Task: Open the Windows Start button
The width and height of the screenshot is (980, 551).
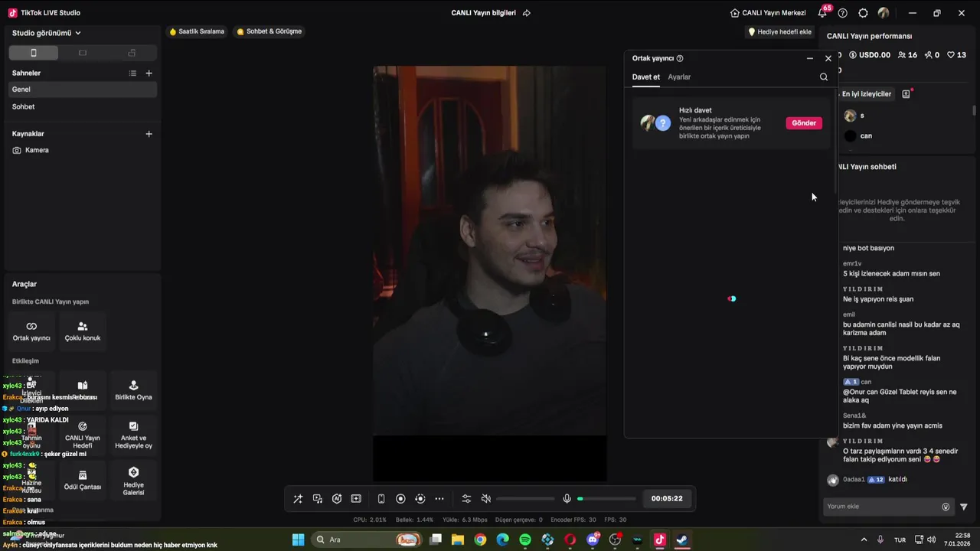Action: click(x=298, y=540)
